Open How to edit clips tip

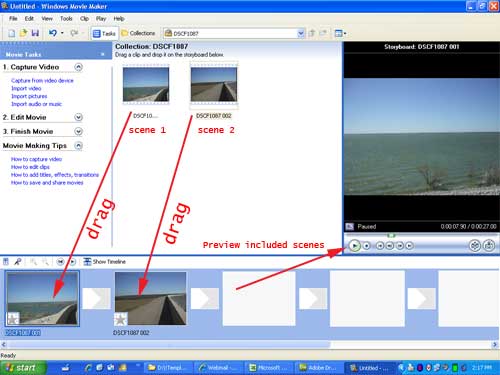(30, 167)
